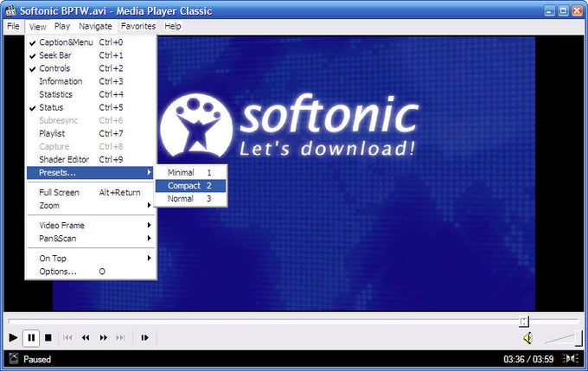The width and height of the screenshot is (588, 371).
Task: Click the seek bar track
Action: (x=294, y=321)
